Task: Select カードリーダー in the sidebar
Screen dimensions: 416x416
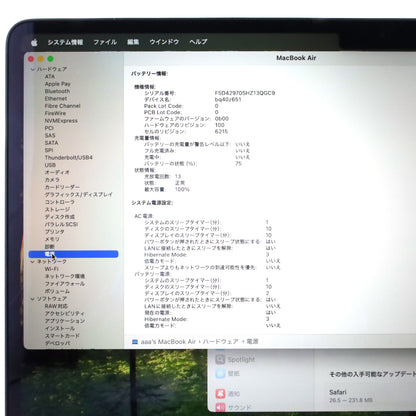Action: click(62, 187)
